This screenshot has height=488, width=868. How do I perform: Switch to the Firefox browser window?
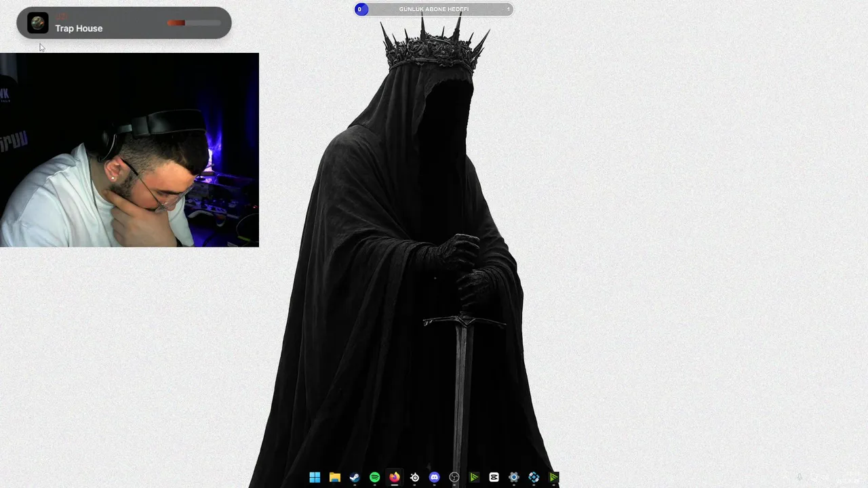(x=394, y=477)
